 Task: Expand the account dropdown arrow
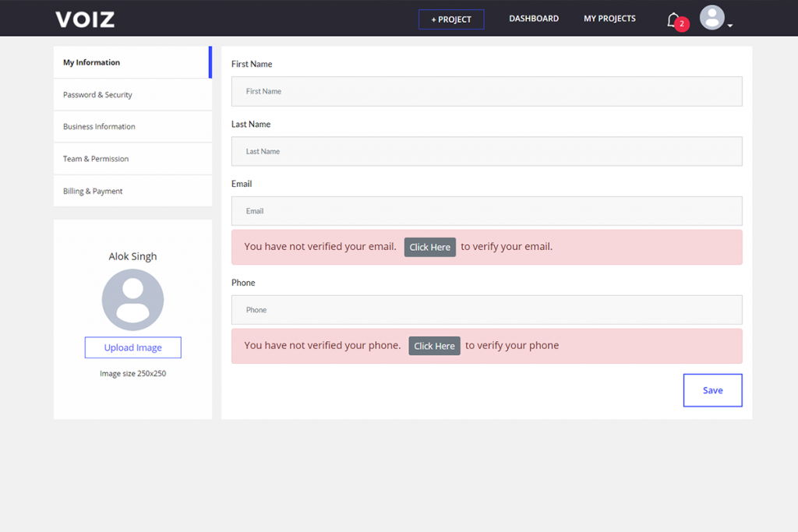click(x=729, y=26)
